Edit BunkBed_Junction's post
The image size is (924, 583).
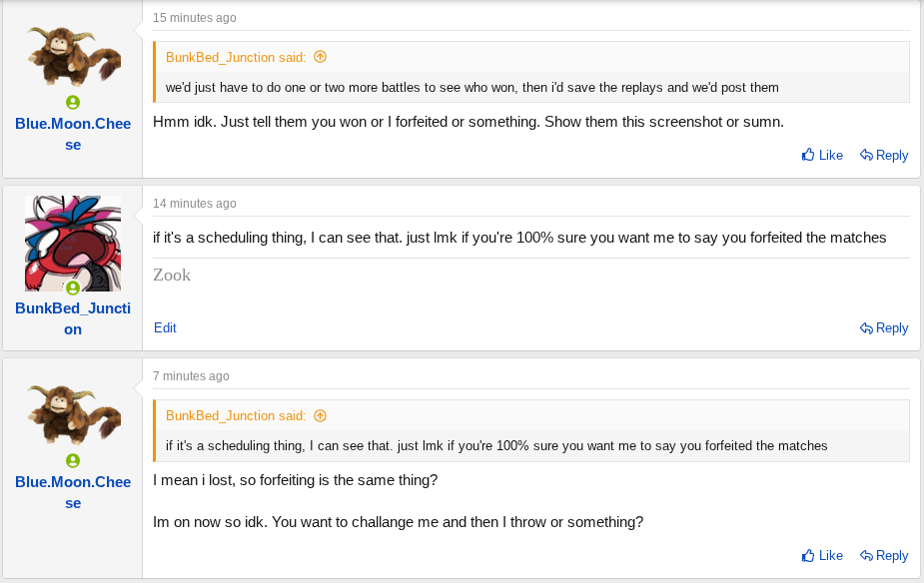click(165, 327)
